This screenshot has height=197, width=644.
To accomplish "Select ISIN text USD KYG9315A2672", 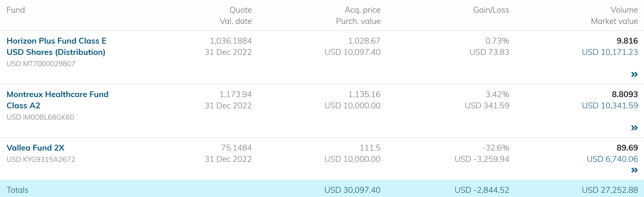I will coord(41,160).
